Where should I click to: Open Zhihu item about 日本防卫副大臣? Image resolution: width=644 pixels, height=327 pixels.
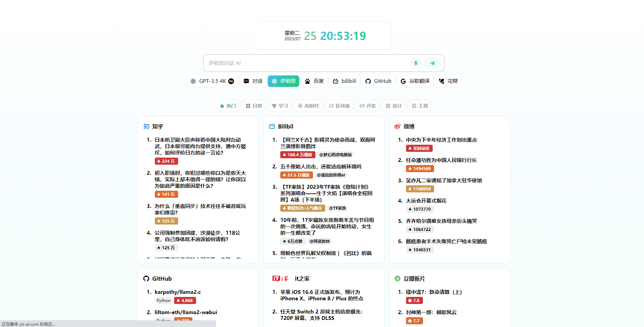pyautogui.click(x=200, y=146)
